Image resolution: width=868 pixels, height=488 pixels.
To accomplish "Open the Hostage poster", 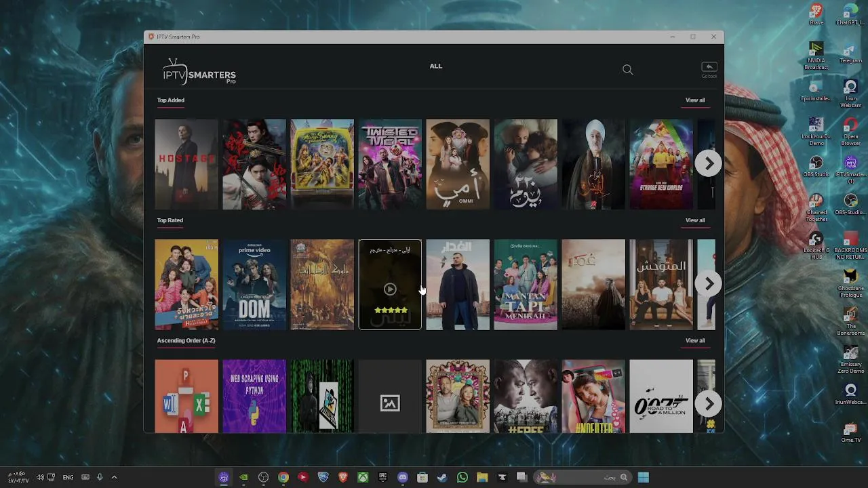I will 186,165.
